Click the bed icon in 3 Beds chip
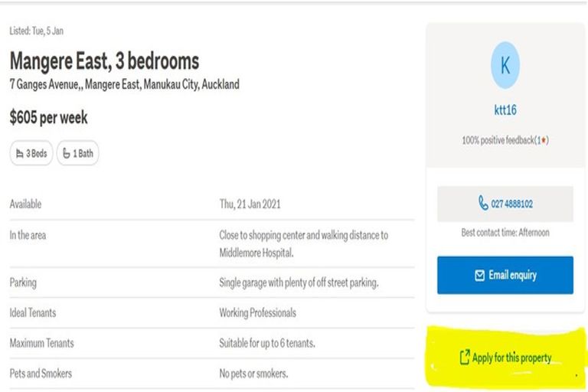Viewport: 588px width, 392px height. pos(20,154)
